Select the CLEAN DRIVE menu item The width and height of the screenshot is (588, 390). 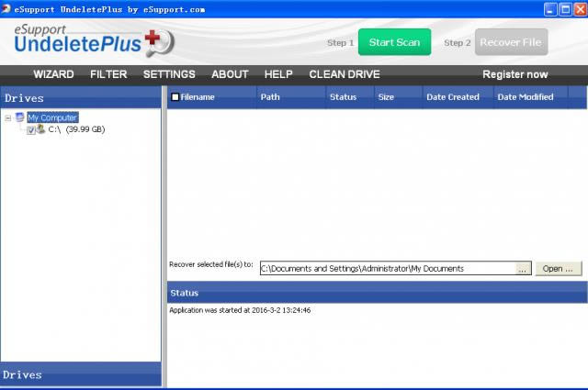pyautogui.click(x=345, y=74)
